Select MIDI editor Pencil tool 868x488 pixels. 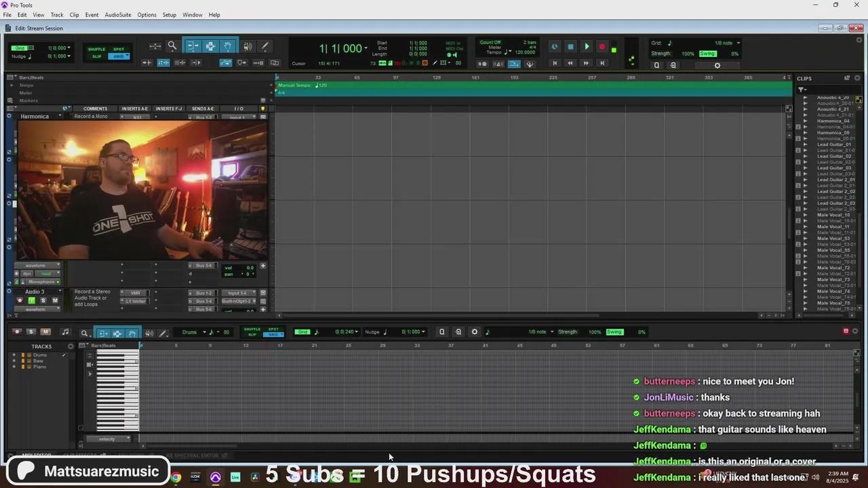click(x=163, y=333)
